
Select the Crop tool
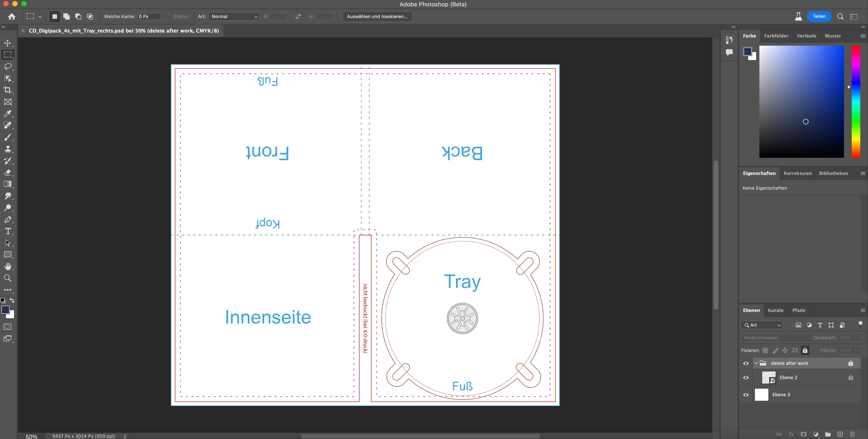pyautogui.click(x=7, y=90)
